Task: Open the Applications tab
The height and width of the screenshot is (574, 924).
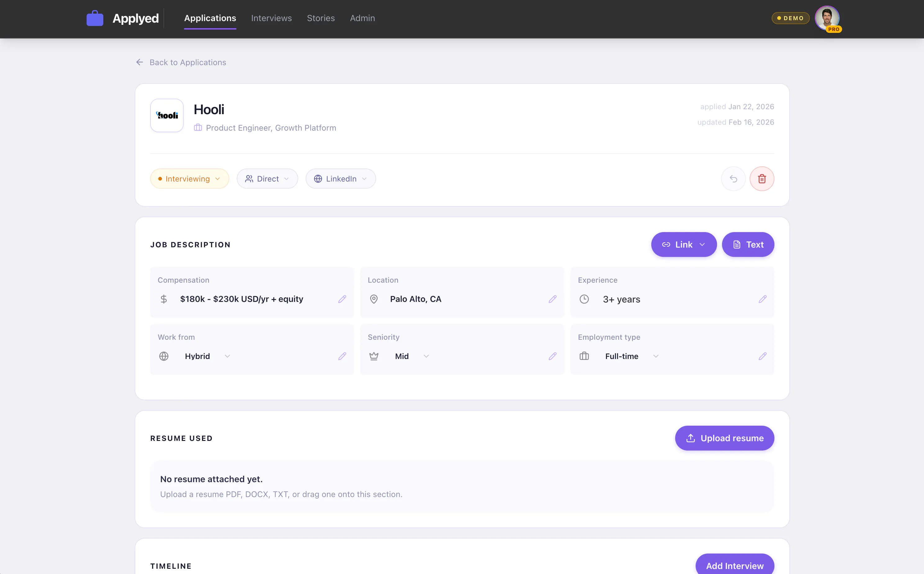Action: click(x=210, y=18)
